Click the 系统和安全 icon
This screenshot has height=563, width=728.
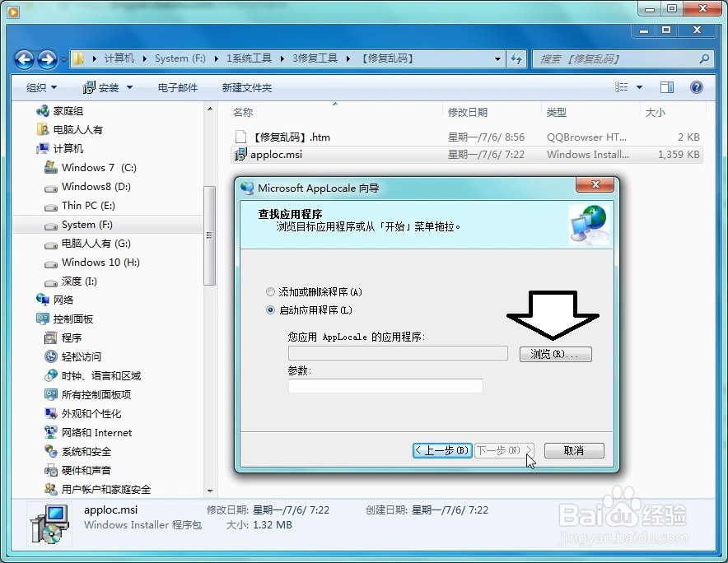[x=50, y=451]
